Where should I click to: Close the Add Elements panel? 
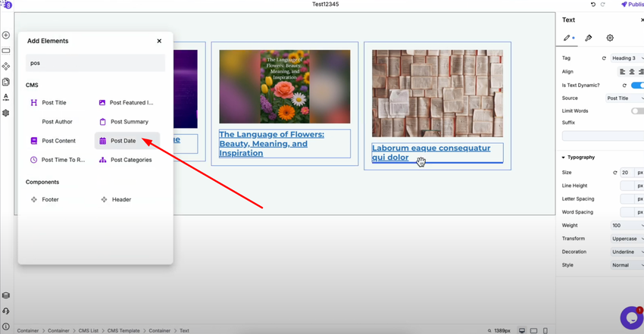pos(159,41)
